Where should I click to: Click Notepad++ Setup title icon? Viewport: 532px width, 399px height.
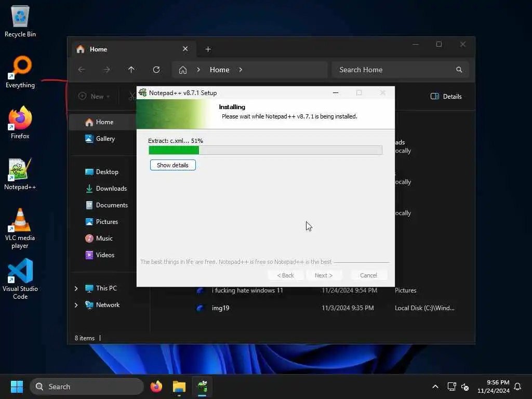(143, 92)
